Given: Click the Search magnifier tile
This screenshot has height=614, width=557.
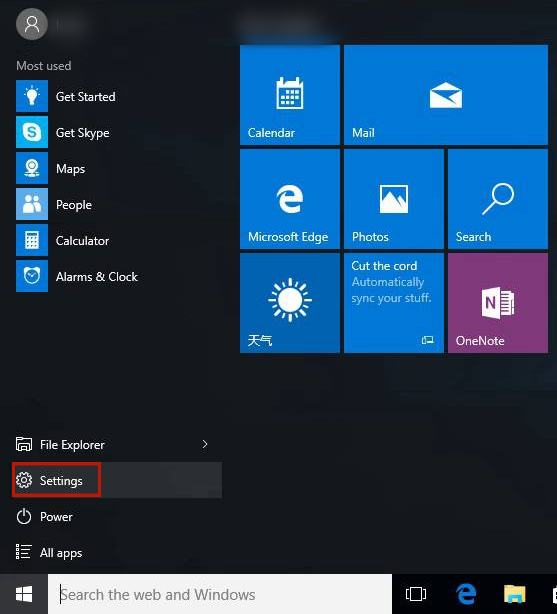Looking at the screenshot, I should click(498, 199).
